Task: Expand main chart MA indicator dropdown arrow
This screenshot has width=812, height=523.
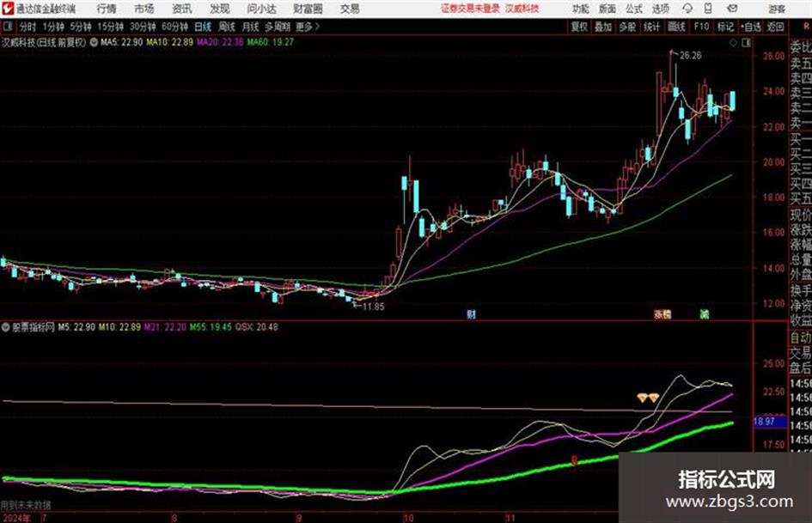Action: coord(94,42)
